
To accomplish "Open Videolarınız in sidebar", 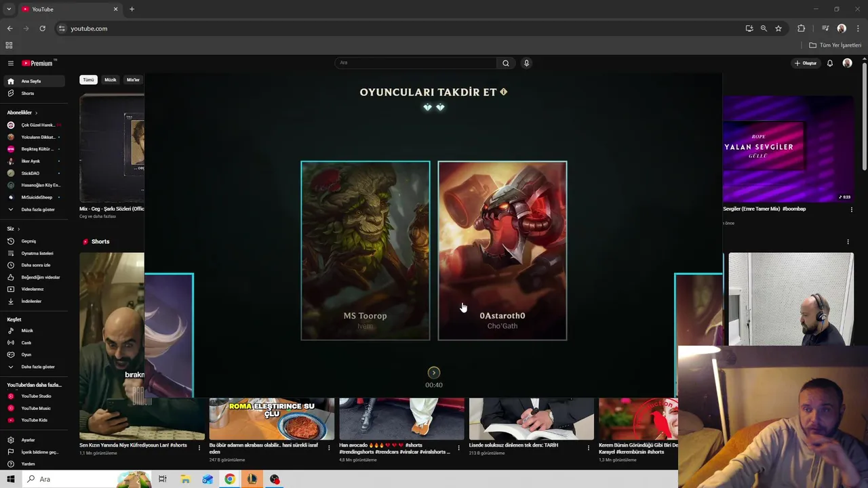I will point(35,289).
